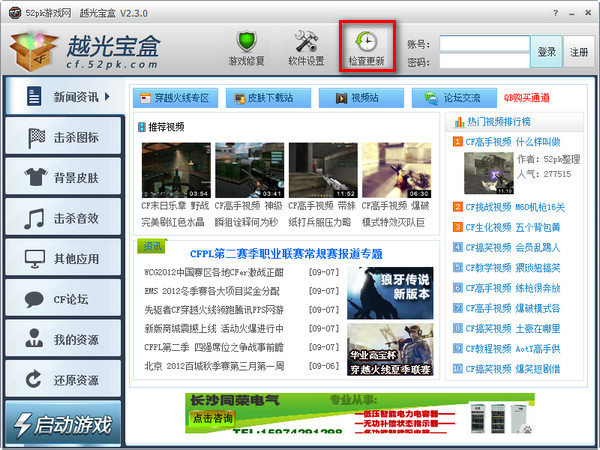The width and height of the screenshot is (600, 450).
Task: Select 新闻资讯 sidebar tab
Action: click(x=63, y=97)
